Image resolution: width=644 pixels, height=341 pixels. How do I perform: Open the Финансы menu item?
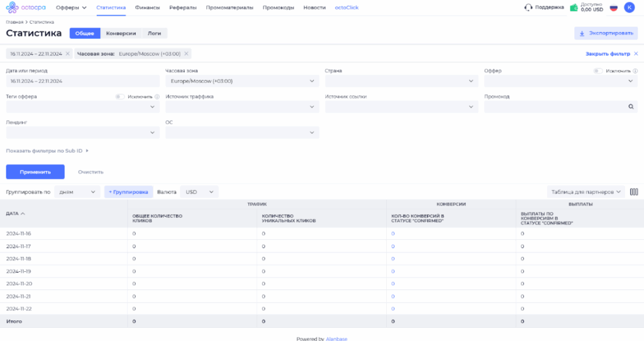tap(147, 8)
